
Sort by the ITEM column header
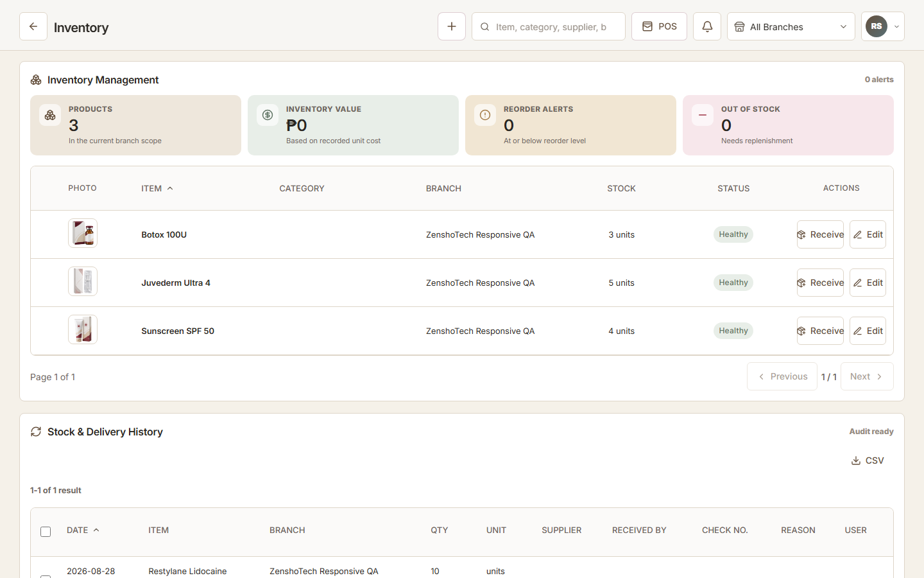[x=157, y=188]
